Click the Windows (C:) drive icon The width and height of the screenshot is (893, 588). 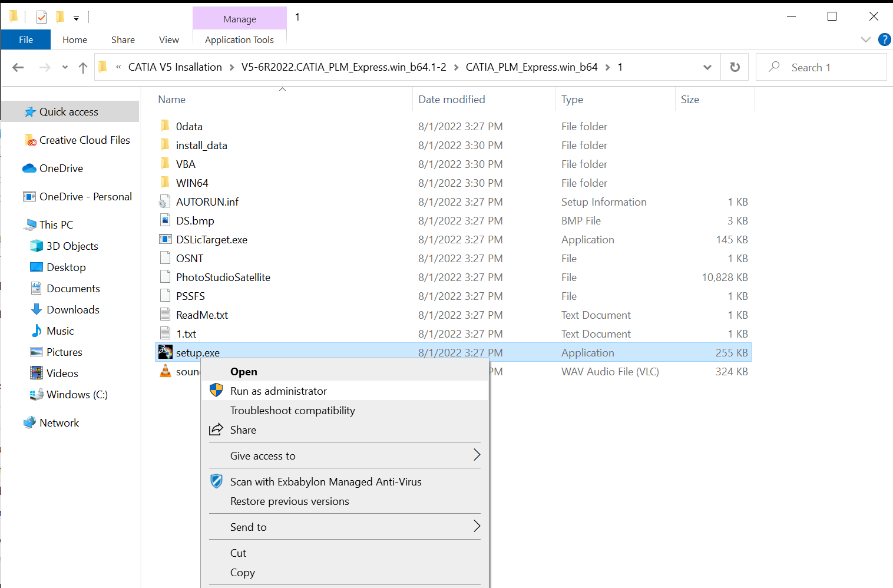point(37,394)
